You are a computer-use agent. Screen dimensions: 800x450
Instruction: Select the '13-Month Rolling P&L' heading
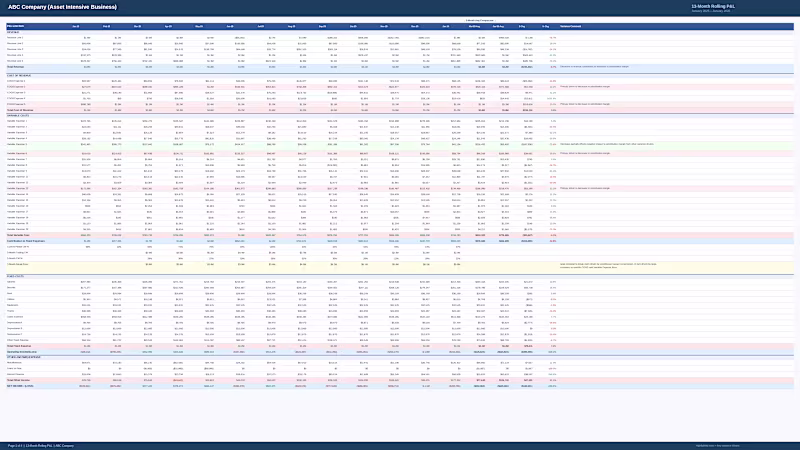[x=713, y=6]
